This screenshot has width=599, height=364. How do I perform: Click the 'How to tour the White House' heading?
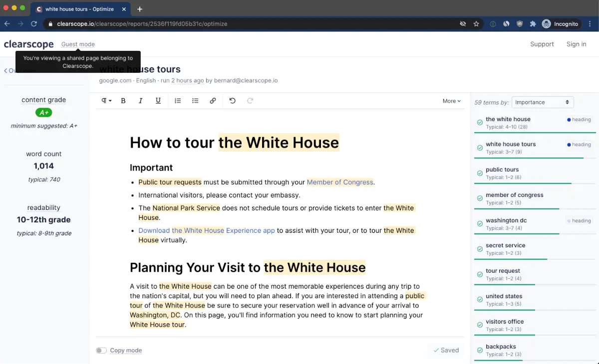point(234,143)
